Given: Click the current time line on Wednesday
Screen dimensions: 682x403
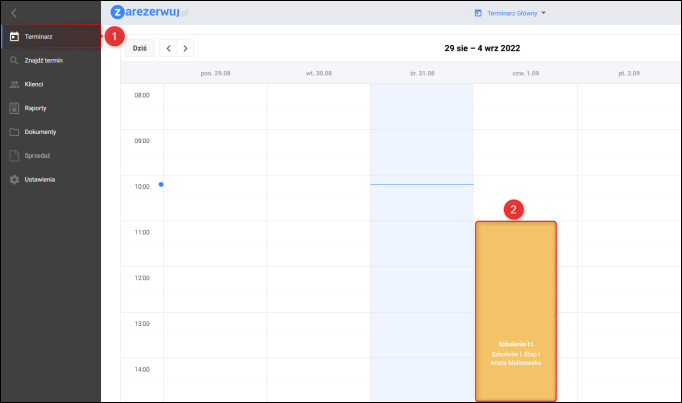Looking at the screenshot, I should 421,185.
